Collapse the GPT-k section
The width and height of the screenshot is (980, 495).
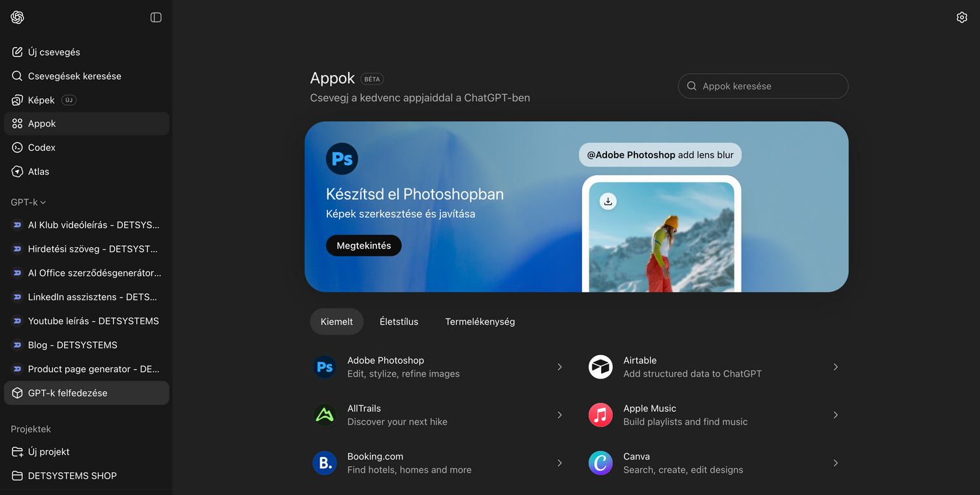29,203
